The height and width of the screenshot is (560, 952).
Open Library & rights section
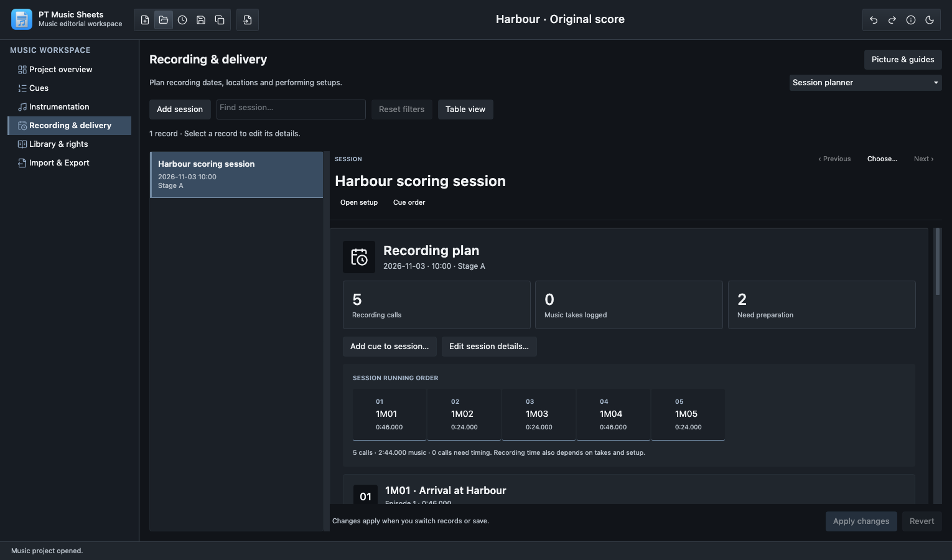[69, 144]
